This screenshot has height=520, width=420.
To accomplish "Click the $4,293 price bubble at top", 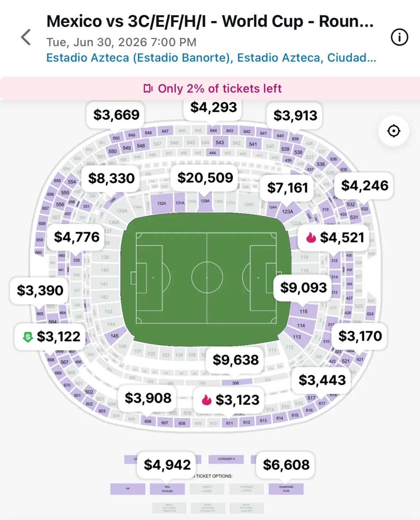I will coord(213,108).
